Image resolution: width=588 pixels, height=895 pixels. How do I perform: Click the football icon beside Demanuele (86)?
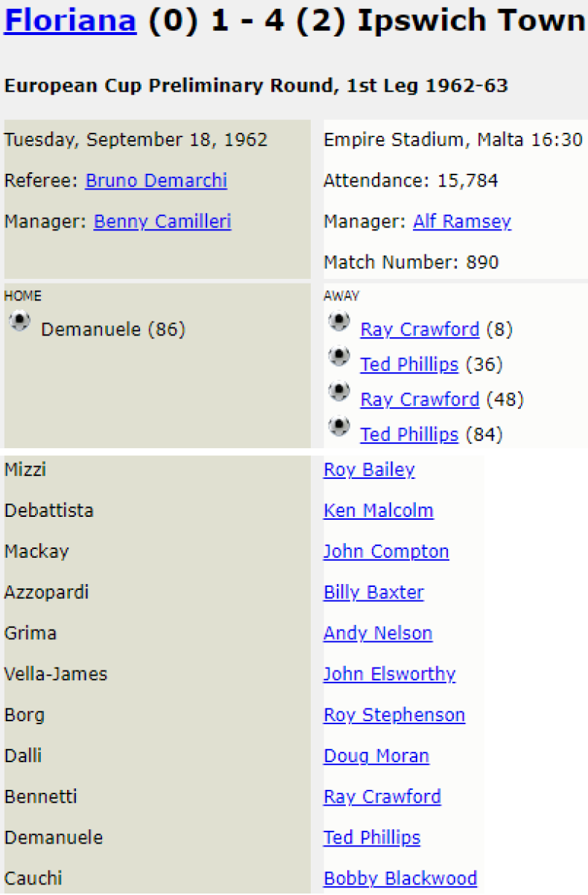coord(19,321)
